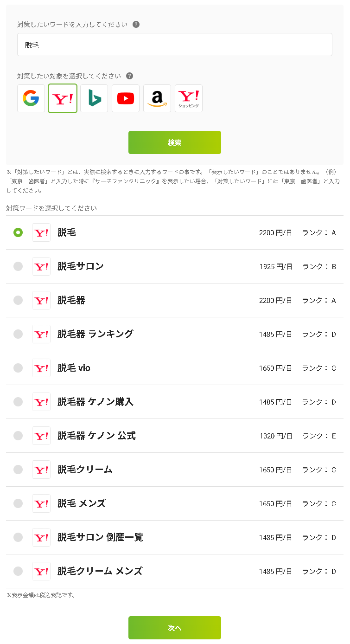Select the 脱毛クリーム radio button
The width and height of the screenshot is (350, 644).
18,470
